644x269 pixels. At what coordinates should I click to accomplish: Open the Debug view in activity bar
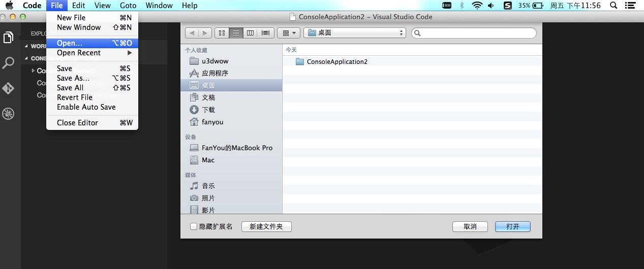pos(8,114)
